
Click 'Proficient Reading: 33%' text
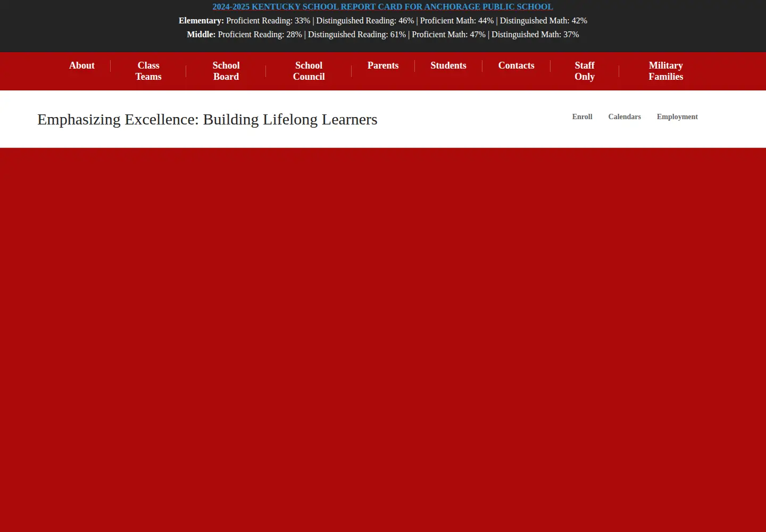tap(268, 21)
